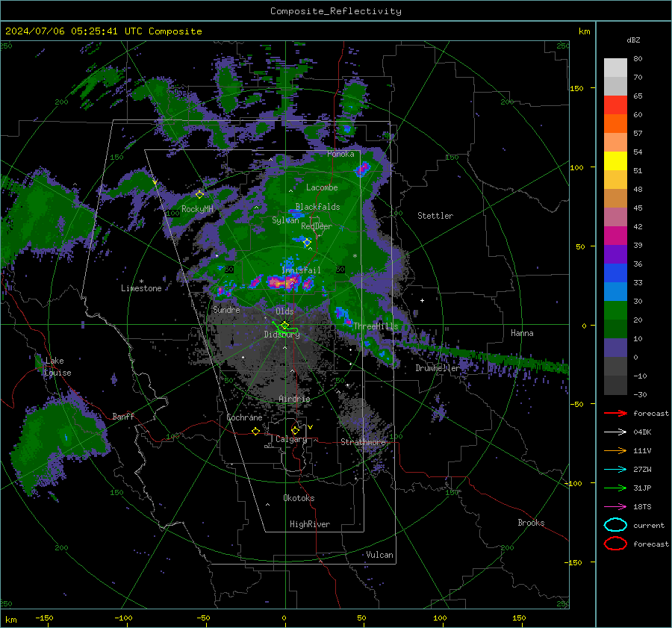Click the red 'forecast' ellipse icon
The width and height of the screenshot is (672, 628).
click(x=615, y=544)
